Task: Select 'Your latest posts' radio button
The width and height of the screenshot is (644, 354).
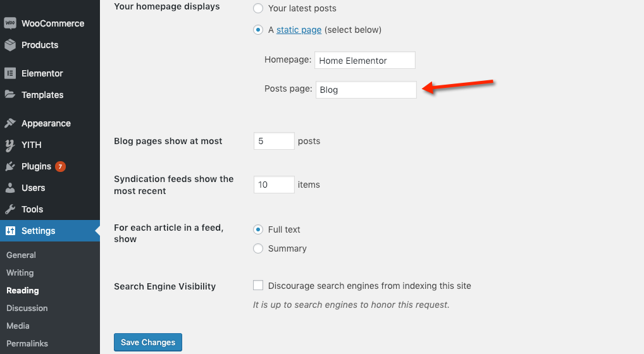Action: (x=258, y=8)
